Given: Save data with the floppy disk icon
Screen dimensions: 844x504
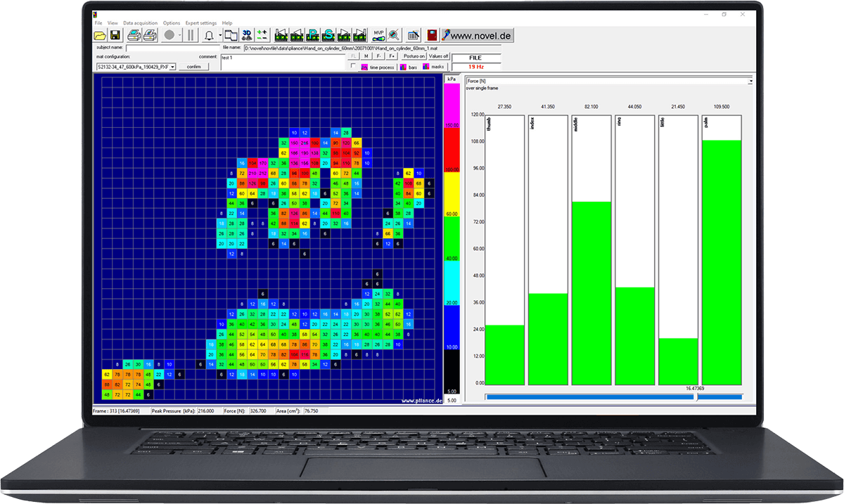Looking at the screenshot, I should pos(114,34).
